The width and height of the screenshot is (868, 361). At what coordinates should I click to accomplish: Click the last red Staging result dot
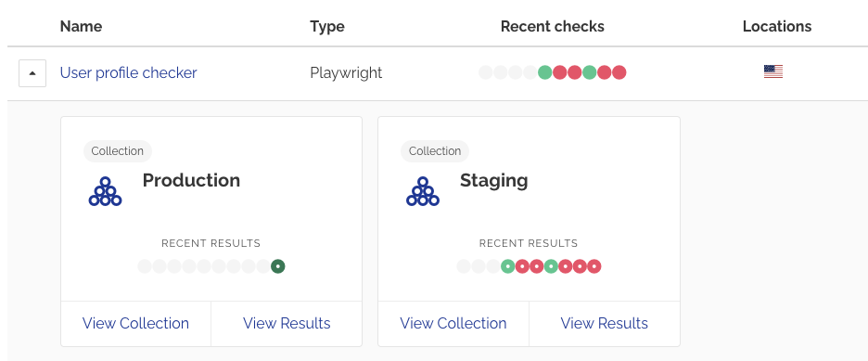pos(594,267)
